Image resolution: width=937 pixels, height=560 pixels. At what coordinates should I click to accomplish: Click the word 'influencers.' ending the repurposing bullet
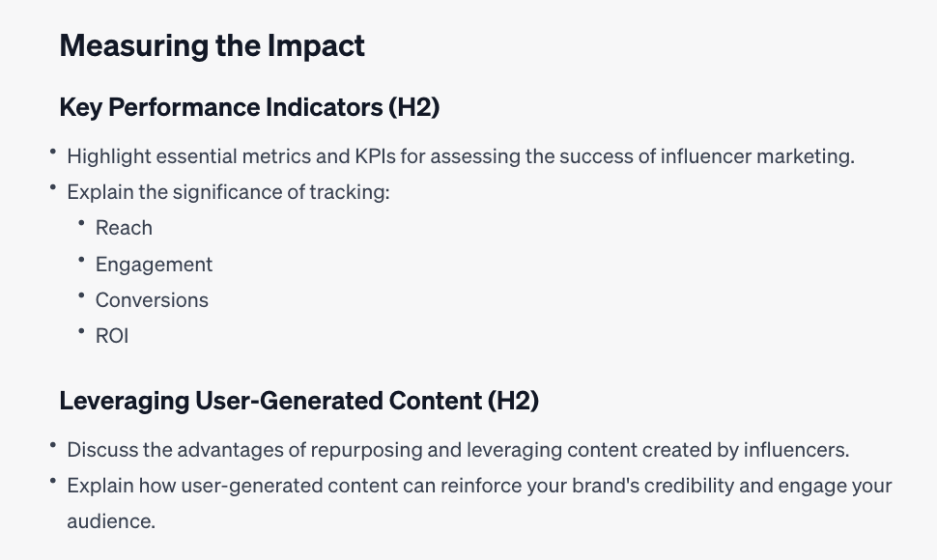click(x=797, y=450)
